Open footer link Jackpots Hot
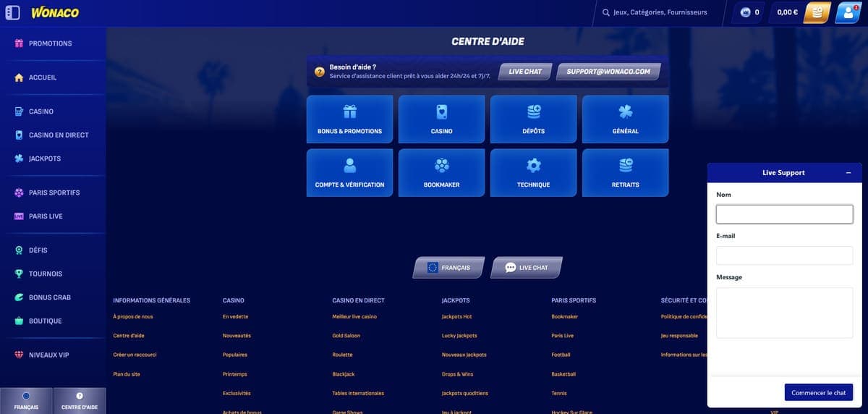 tap(457, 317)
